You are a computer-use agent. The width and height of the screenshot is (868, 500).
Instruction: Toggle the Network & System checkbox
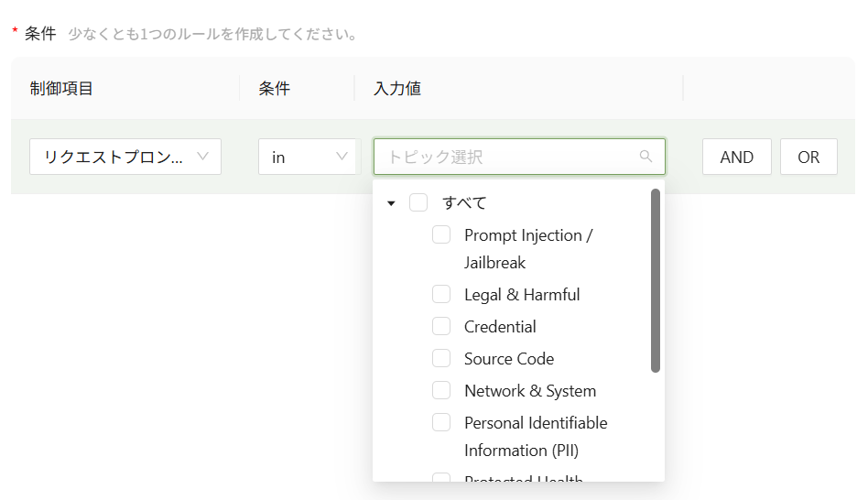[441, 391]
